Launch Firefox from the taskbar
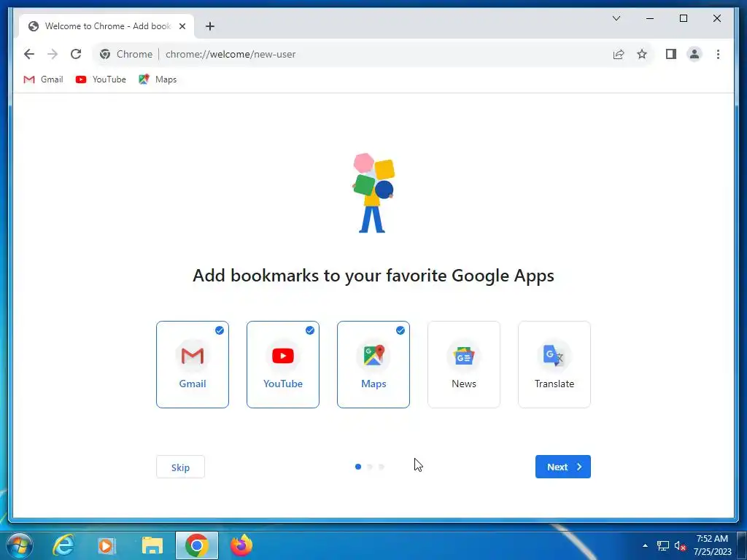Screen dimensions: 747x560 (241, 545)
